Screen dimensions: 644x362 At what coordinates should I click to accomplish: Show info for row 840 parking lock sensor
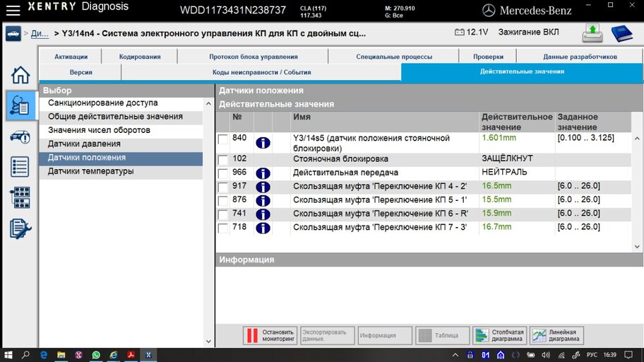(263, 143)
